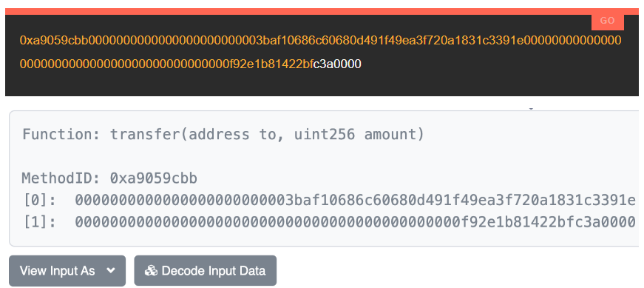Click inside the dark hex input field
The image size is (644, 288).
322,56
